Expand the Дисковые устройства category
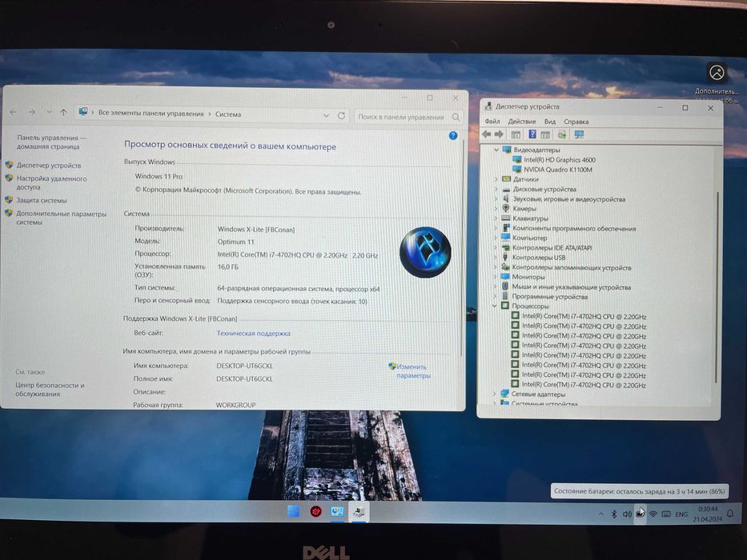 (x=496, y=190)
